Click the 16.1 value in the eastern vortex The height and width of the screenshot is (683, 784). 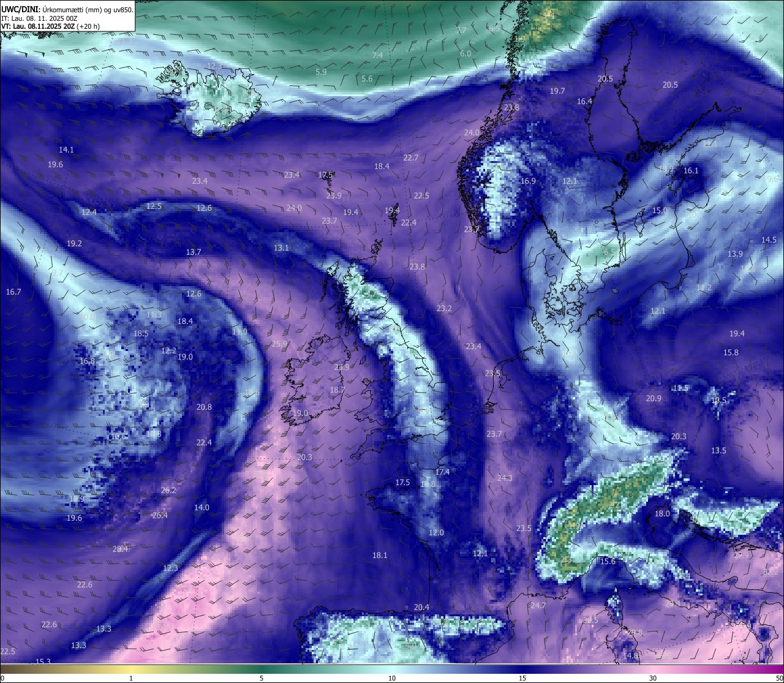point(691,170)
